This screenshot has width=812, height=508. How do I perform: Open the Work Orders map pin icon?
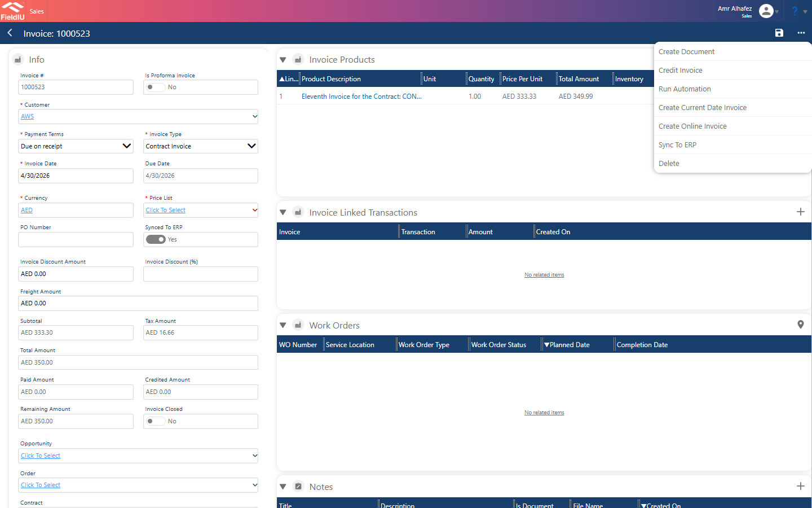coord(801,325)
